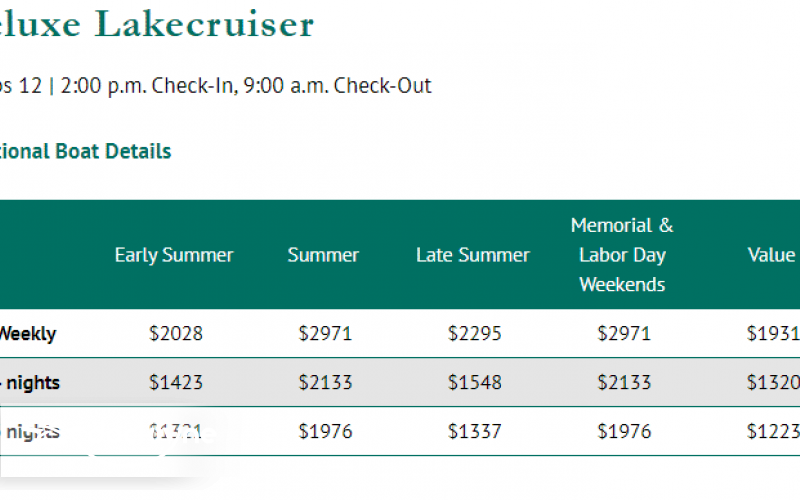
Task: Select the Late Summer column header
Action: tap(473, 255)
